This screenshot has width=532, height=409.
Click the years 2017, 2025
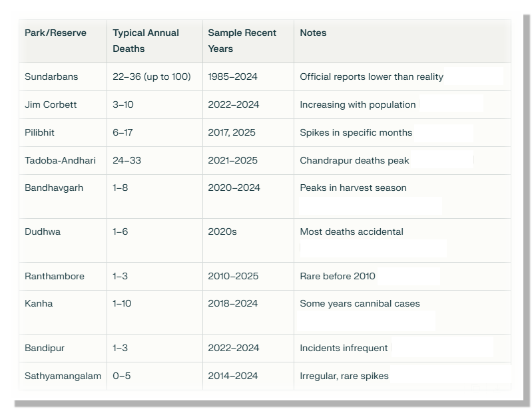pyautogui.click(x=232, y=132)
